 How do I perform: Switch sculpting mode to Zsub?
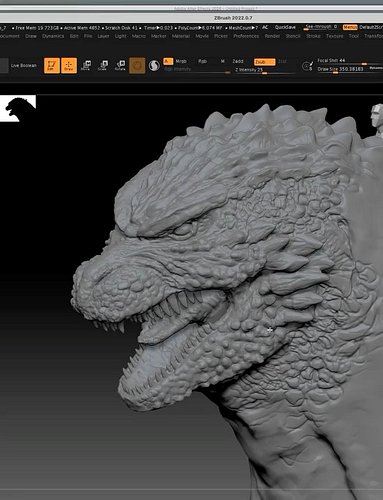tap(265, 62)
